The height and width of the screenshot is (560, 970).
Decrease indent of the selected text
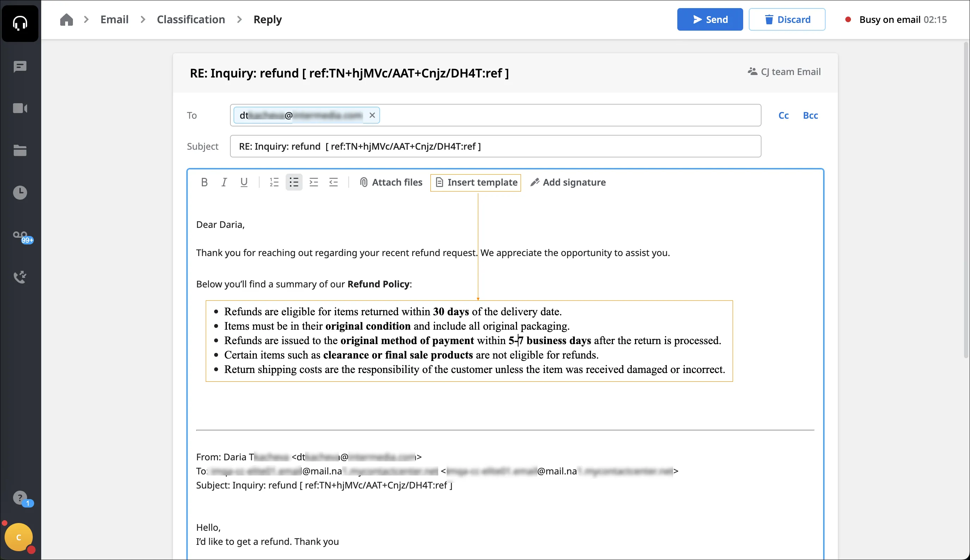(334, 182)
